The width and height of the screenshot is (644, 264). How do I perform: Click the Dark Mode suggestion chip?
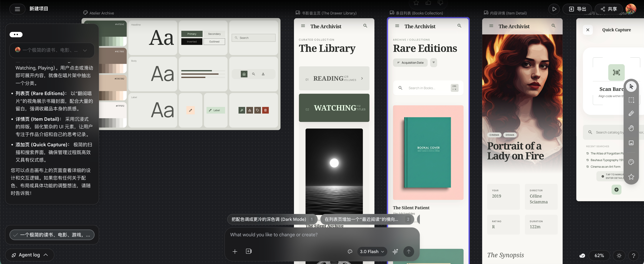click(268, 219)
